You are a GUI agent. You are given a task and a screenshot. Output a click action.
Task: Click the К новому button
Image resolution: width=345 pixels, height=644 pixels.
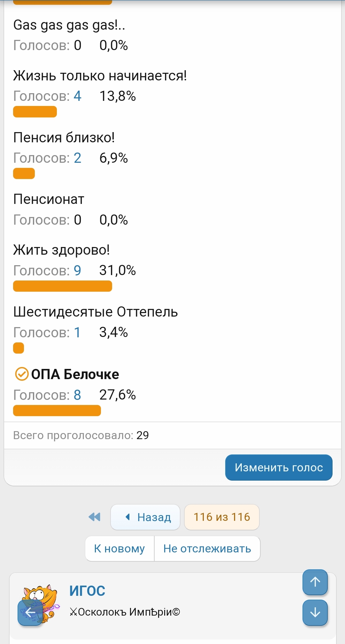pyautogui.click(x=119, y=549)
